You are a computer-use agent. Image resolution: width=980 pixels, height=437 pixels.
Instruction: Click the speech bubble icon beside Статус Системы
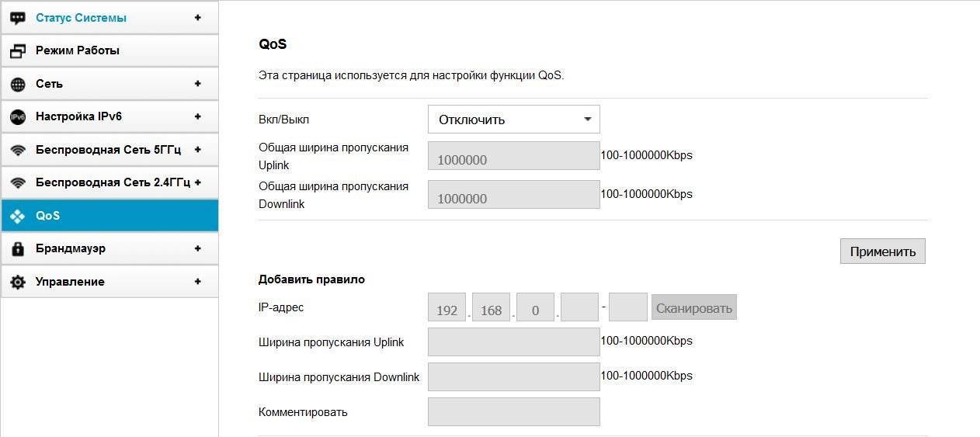tap(18, 18)
